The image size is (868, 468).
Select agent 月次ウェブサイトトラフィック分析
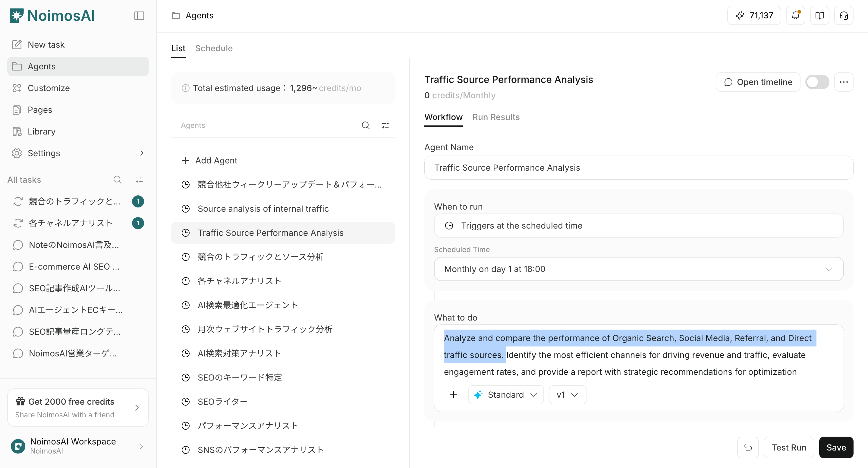click(x=283, y=329)
